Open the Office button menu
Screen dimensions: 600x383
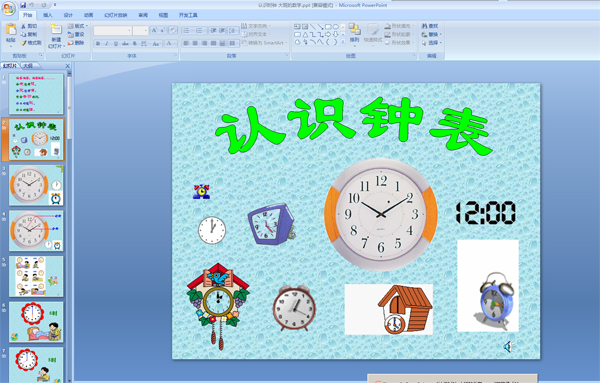coord(8,8)
